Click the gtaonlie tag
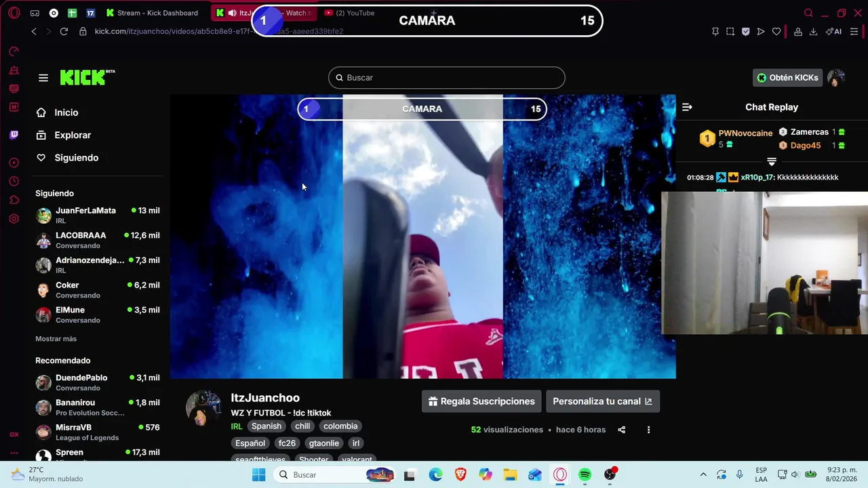This screenshot has height=488, width=868. click(x=323, y=443)
